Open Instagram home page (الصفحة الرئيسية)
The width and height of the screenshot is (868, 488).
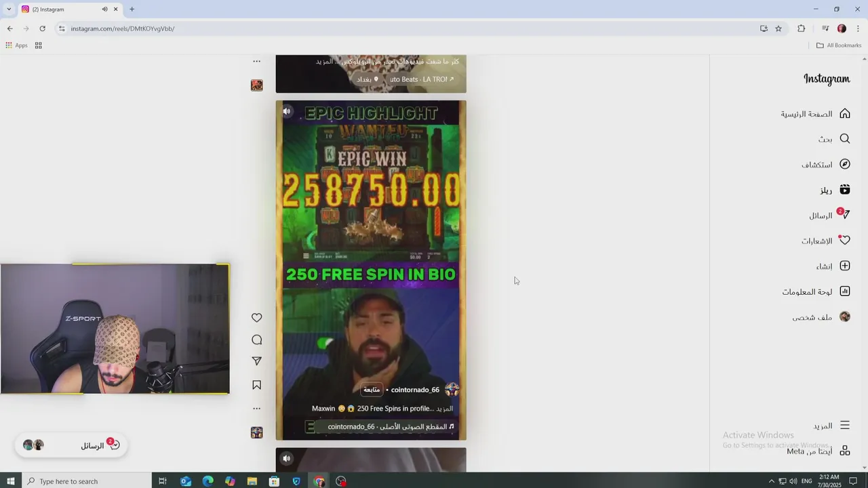point(815,114)
